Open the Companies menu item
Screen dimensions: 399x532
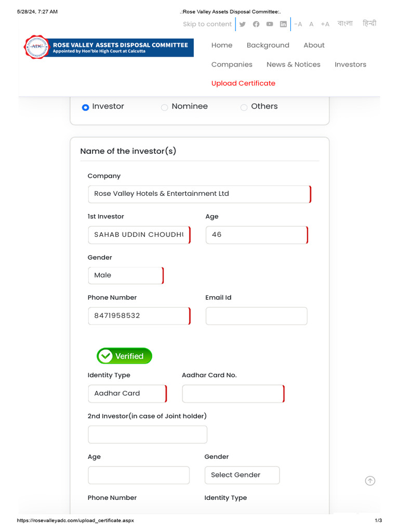[x=232, y=64]
